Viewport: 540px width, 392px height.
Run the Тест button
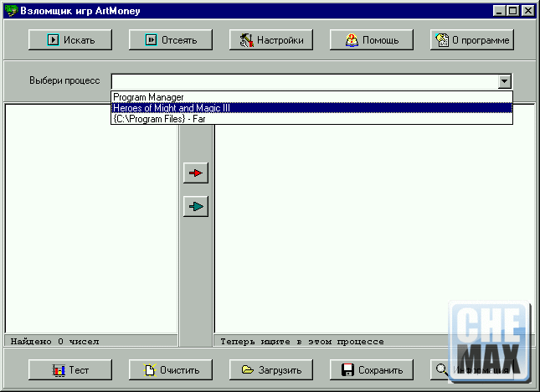pos(70,369)
